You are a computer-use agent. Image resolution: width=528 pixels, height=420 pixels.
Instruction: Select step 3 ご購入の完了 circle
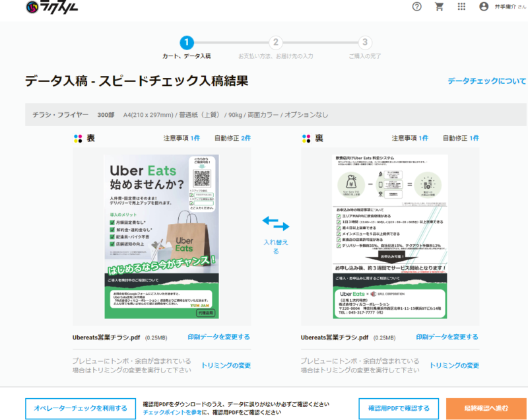point(365,42)
